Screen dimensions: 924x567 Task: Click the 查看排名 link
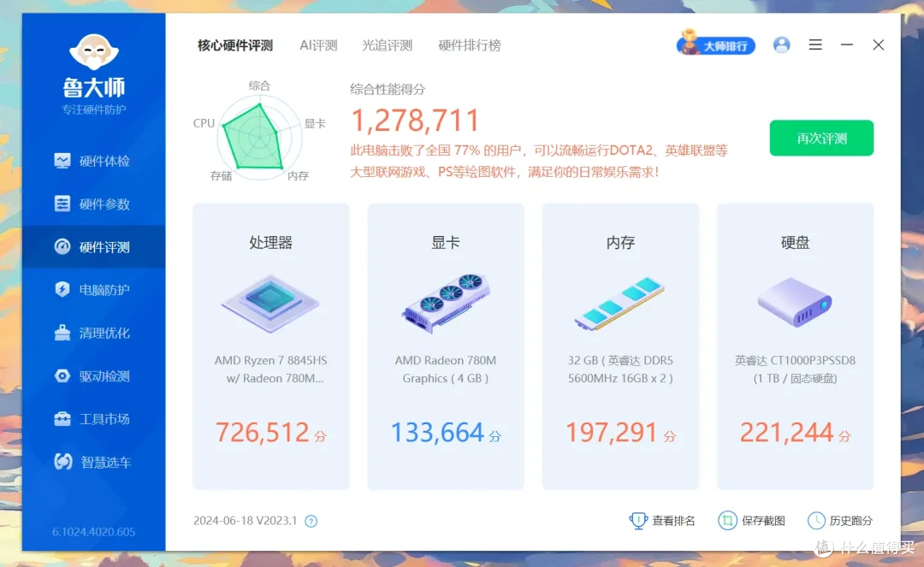point(662,521)
